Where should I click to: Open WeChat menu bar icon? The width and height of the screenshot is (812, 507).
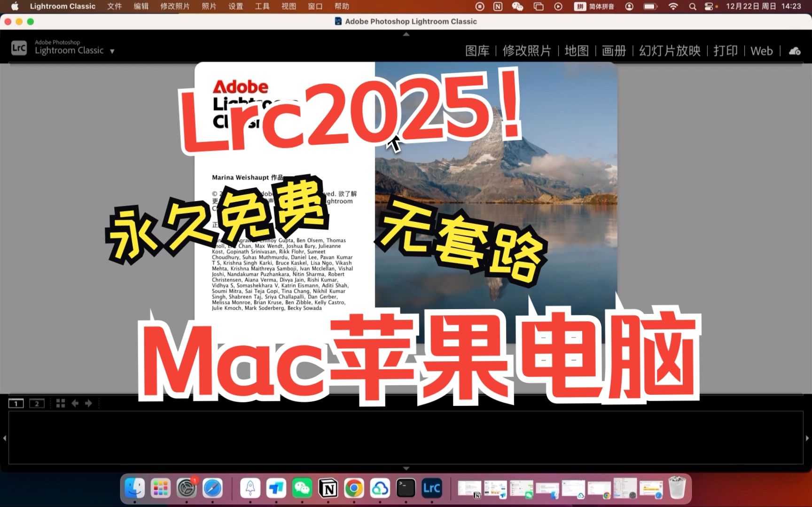click(x=517, y=6)
